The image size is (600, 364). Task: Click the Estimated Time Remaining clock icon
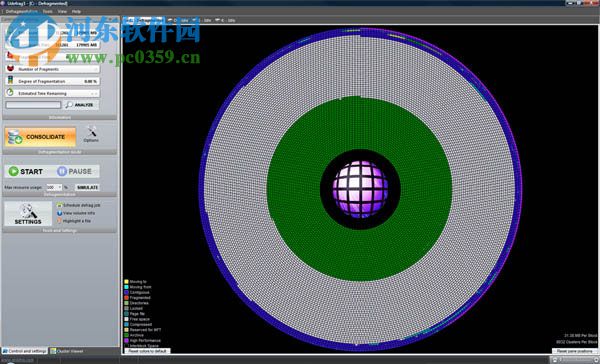pos(11,93)
